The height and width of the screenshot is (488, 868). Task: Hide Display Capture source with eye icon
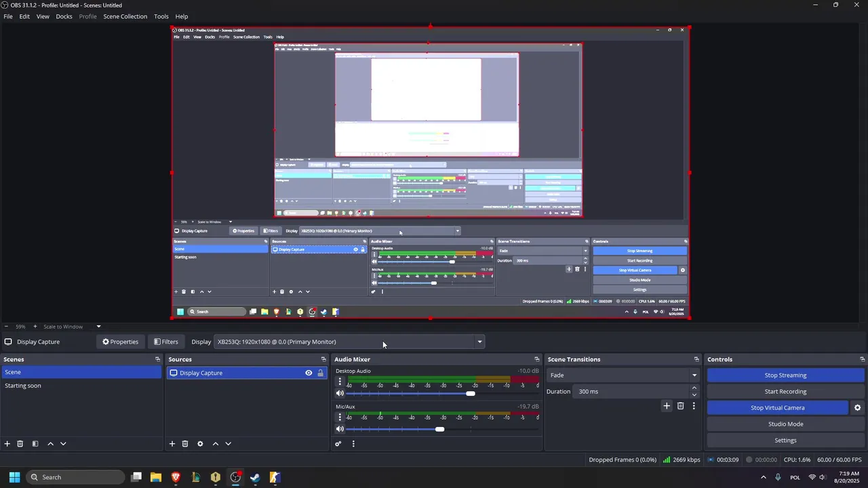[x=309, y=373]
